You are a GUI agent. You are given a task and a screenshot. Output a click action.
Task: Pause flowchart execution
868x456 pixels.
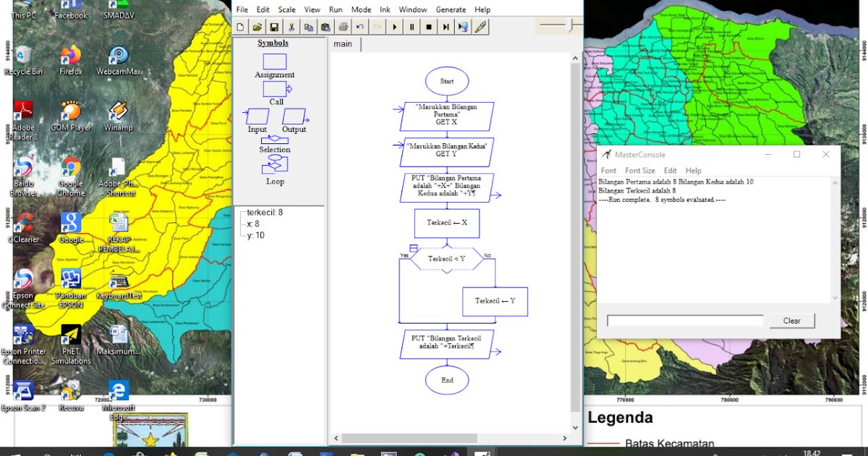pyautogui.click(x=412, y=27)
